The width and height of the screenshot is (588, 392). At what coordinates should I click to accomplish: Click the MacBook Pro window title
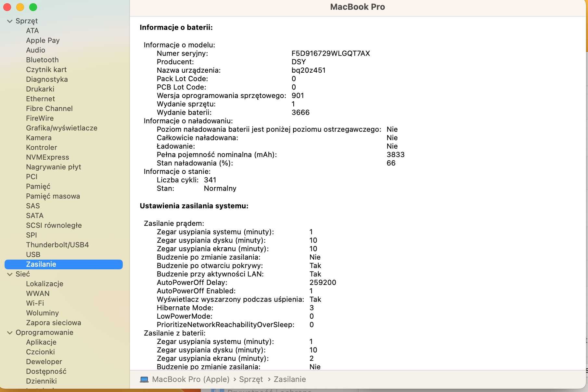pyautogui.click(x=357, y=7)
